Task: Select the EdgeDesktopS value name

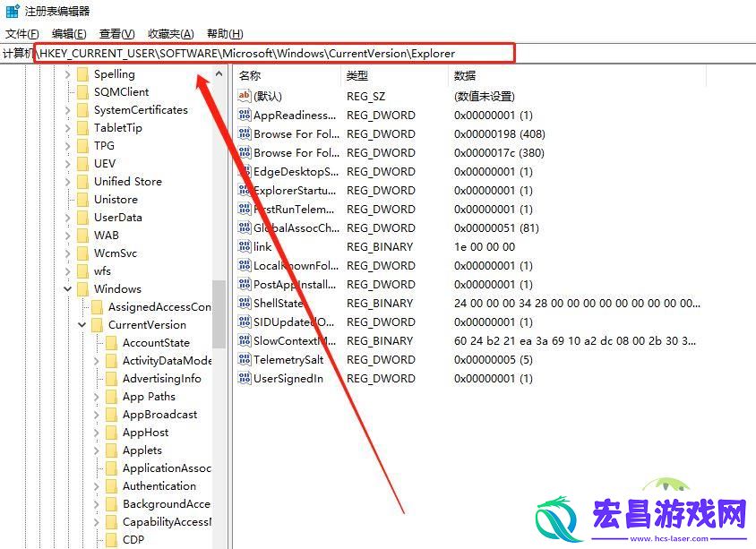Action: [x=296, y=172]
